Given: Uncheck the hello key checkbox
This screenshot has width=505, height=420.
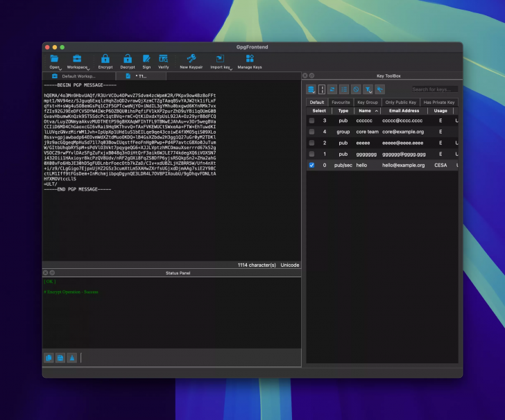Looking at the screenshot, I should pos(311,165).
